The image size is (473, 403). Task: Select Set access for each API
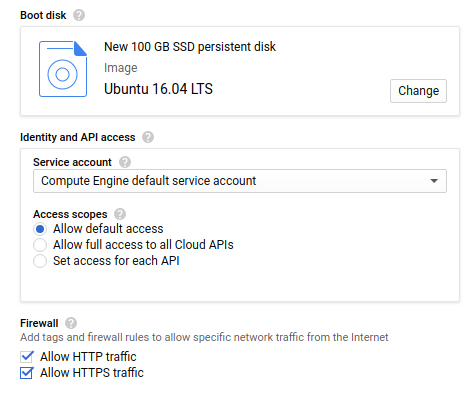[40, 261]
